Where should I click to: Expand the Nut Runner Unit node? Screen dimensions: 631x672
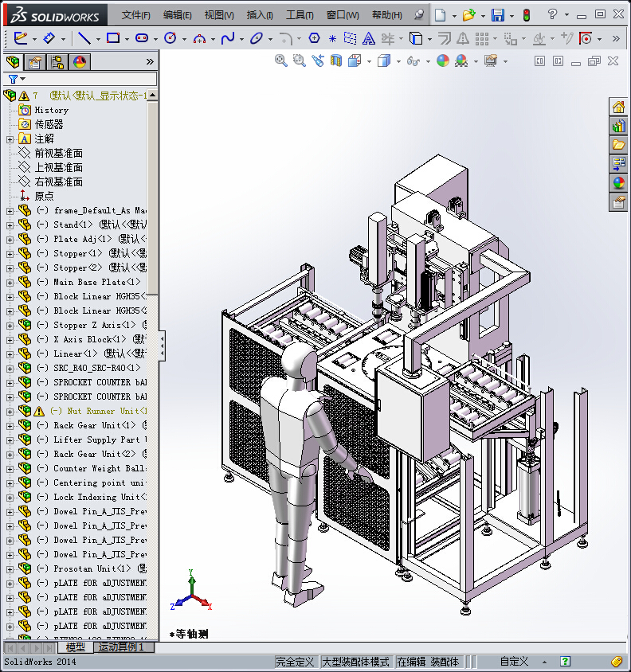[10, 412]
